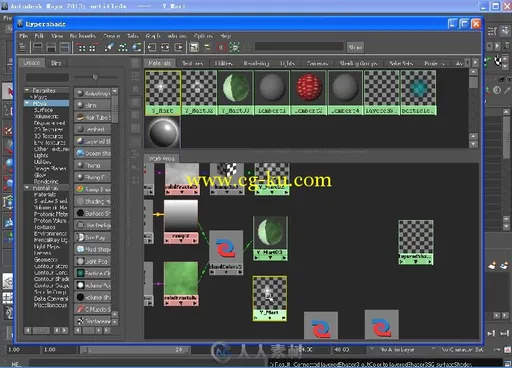
Task: Create an Ocean Shader material
Action: point(92,153)
